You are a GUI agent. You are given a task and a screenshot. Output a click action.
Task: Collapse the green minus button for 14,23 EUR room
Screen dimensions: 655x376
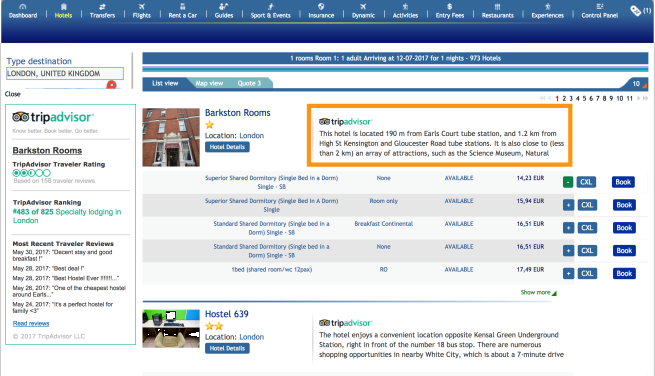pos(568,182)
